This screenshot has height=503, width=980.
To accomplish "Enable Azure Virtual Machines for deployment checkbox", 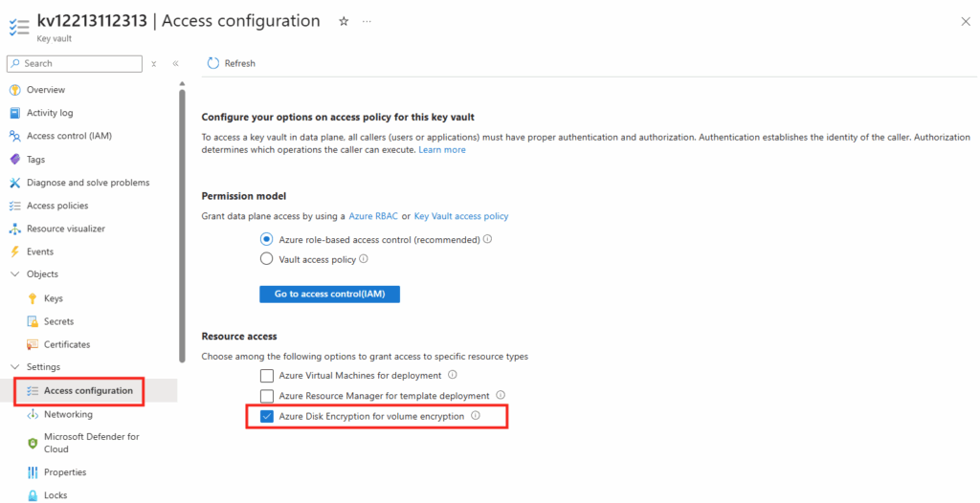I will (x=267, y=376).
